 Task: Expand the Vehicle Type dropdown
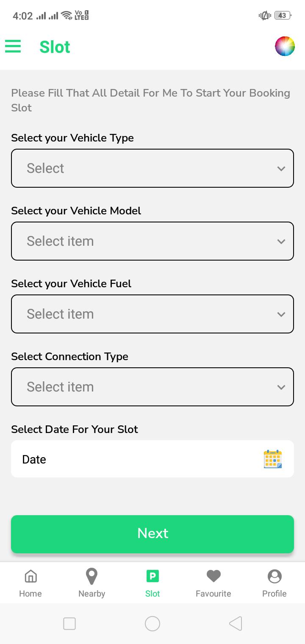[x=152, y=168]
